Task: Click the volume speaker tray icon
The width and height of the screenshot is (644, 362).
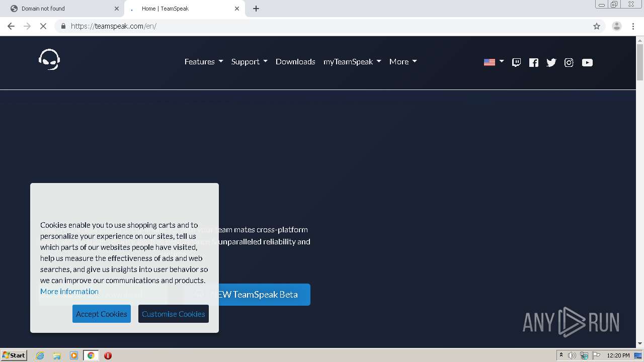Action: [572, 355]
